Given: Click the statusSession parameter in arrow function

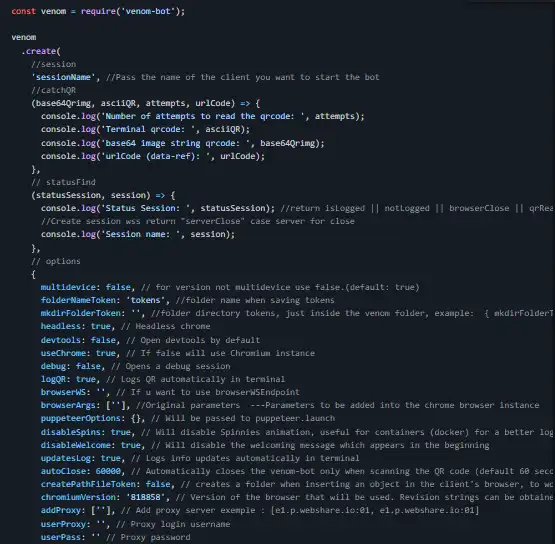Looking at the screenshot, I should click(68, 195).
